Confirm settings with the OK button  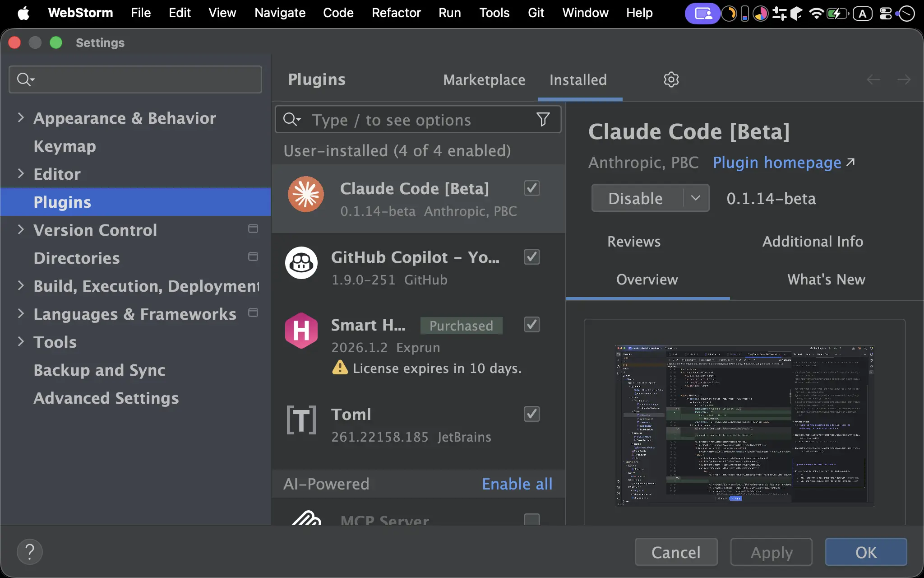tap(866, 552)
